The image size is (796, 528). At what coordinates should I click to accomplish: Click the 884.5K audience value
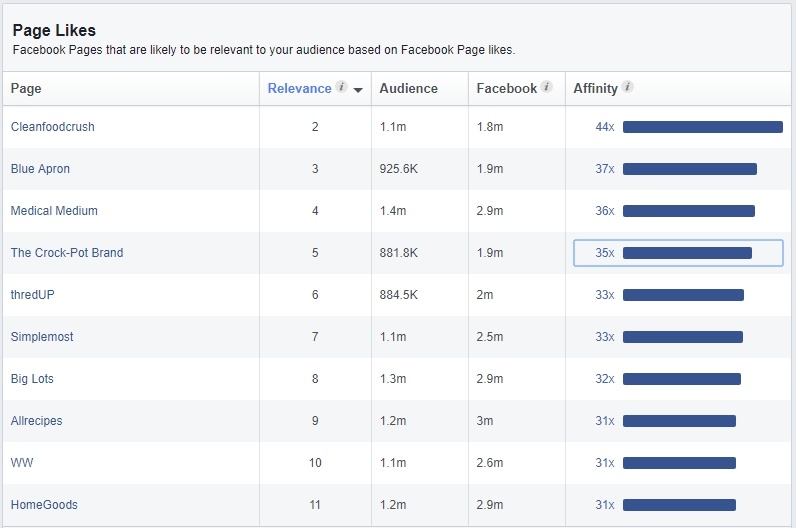pos(399,294)
